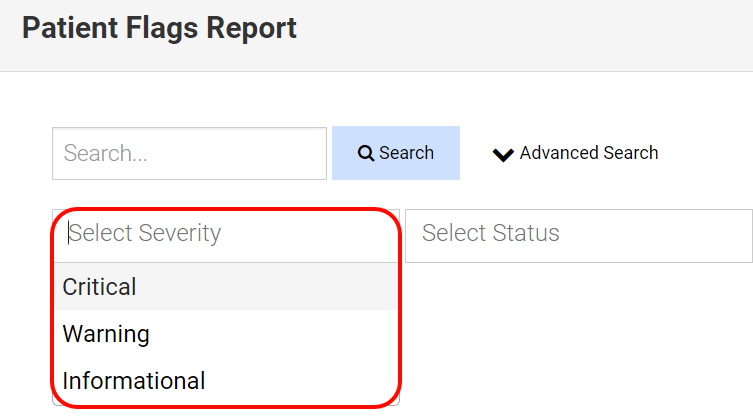Click the Select Status placeholder text
The width and height of the screenshot is (753, 416).
click(x=491, y=234)
